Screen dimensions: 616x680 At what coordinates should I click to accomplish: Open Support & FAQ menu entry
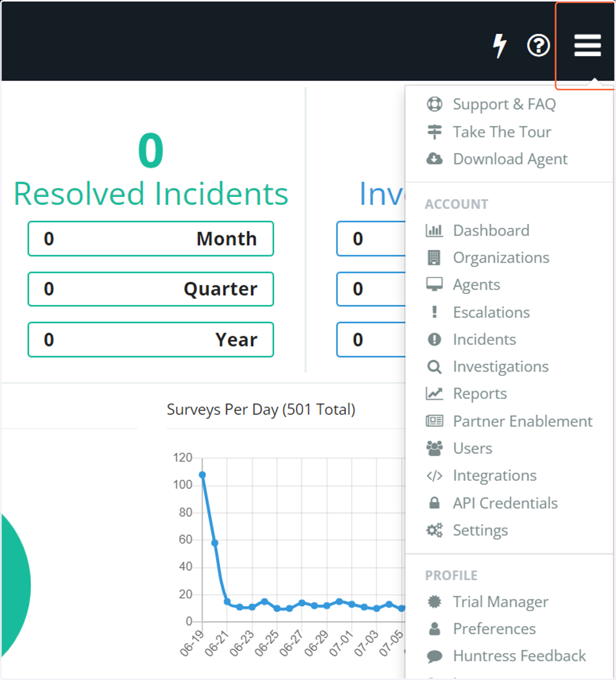tap(504, 104)
